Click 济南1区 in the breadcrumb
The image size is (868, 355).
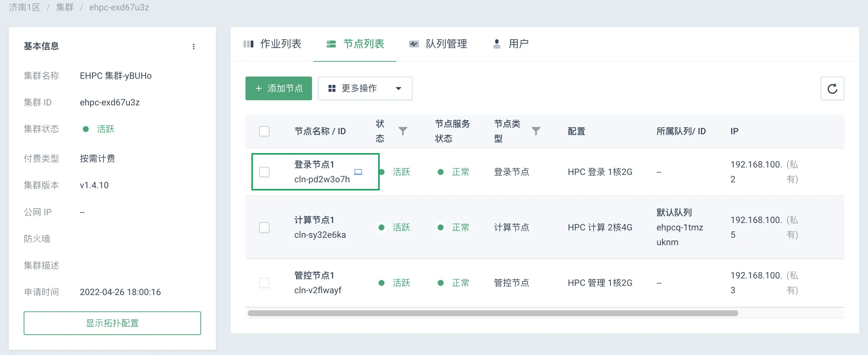pos(24,7)
